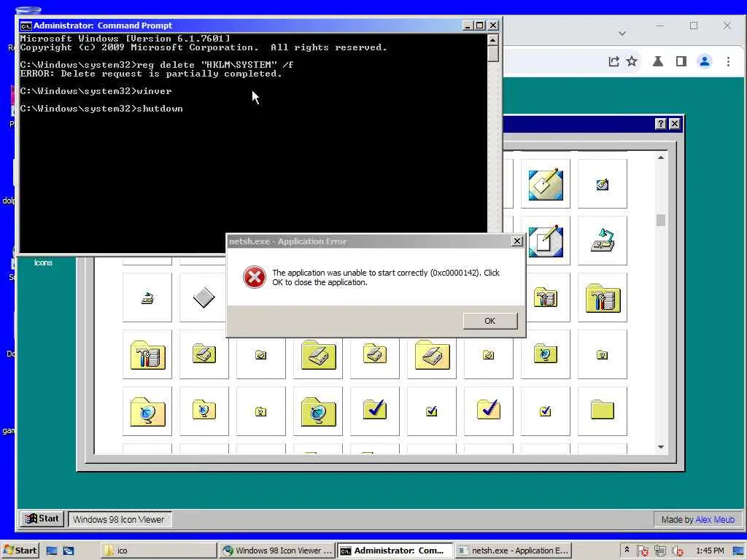The height and width of the screenshot is (560, 747).
Task: Switch to the ico folder taskbar button
Action: (x=158, y=551)
